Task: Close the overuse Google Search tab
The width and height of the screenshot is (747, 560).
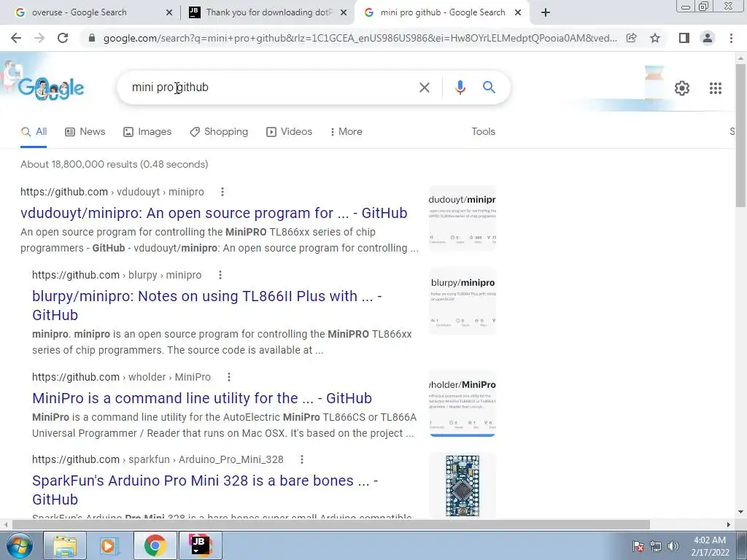Action: 169,13
